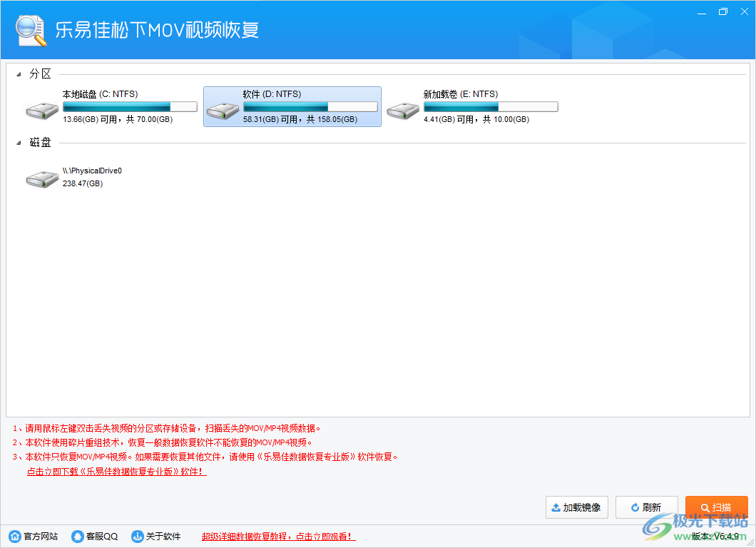Viewport: 756px width, 548px height.
Task: Click the PhysicalDrive0 disk icon
Action: click(41, 177)
